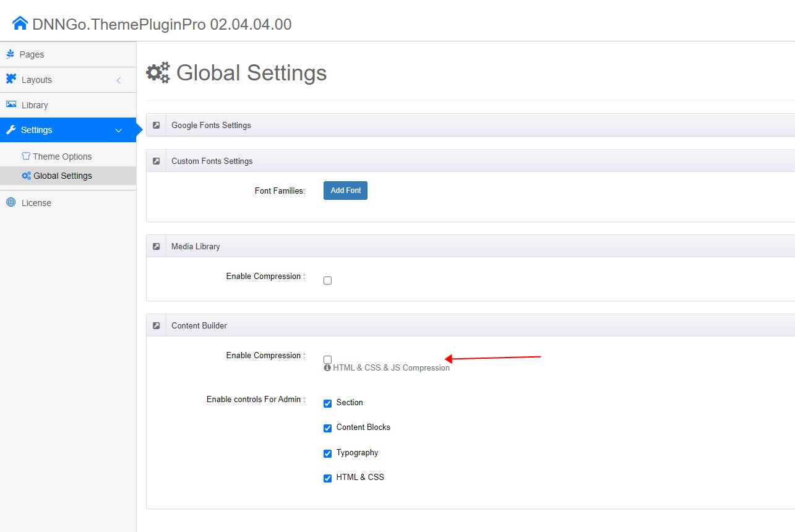Click the home icon beside DNNGo.ThemePluginPro
This screenshot has height=532, width=795.
click(x=20, y=24)
